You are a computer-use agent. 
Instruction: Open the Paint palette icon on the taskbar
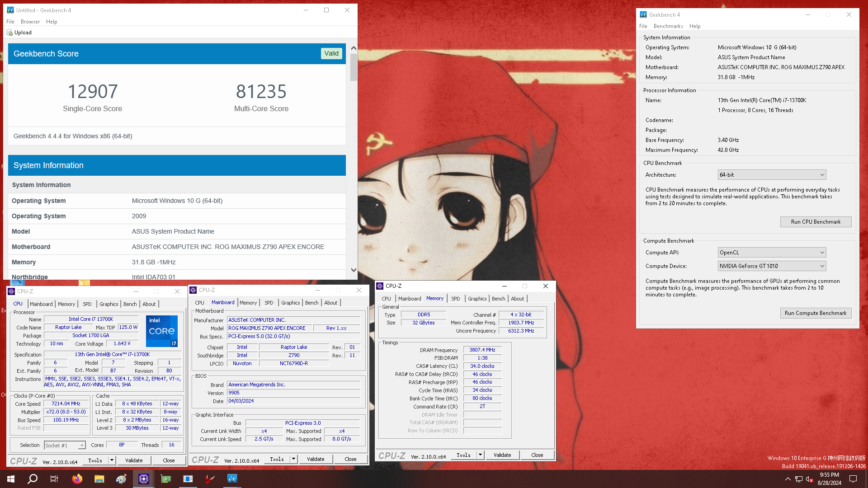pyautogui.click(x=121, y=479)
